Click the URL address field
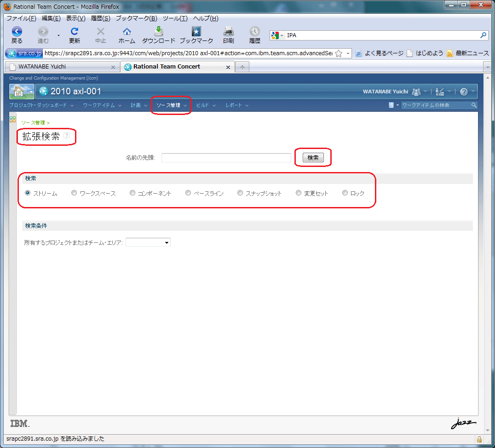The image size is (495, 448). tap(188, 53)
